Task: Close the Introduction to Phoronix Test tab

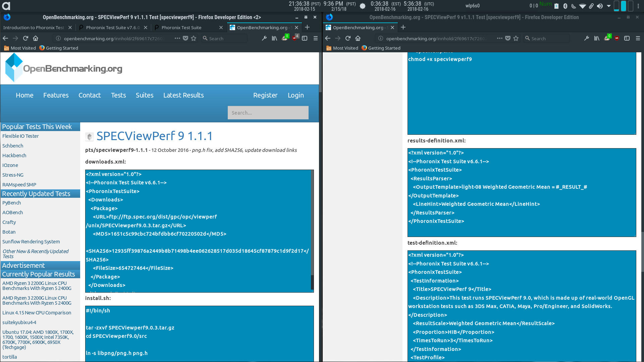Action: tap(70, 28)
